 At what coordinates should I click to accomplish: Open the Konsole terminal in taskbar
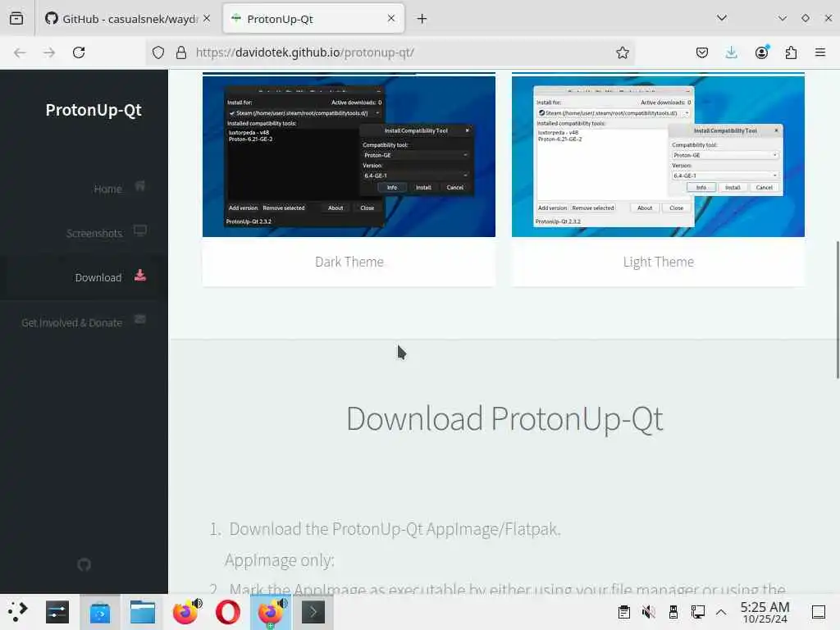pyautogui.click(x=313, y=612)
